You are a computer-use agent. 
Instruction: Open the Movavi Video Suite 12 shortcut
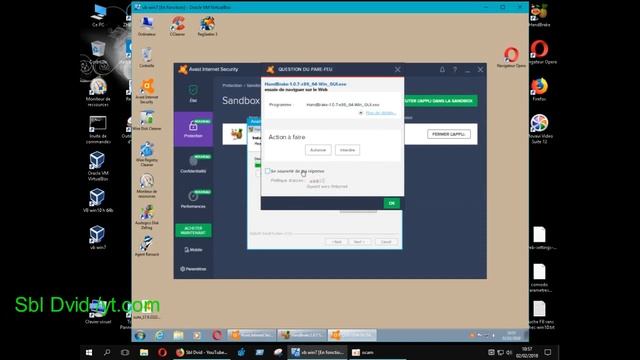pyautogui.click(x=540, y=129)
